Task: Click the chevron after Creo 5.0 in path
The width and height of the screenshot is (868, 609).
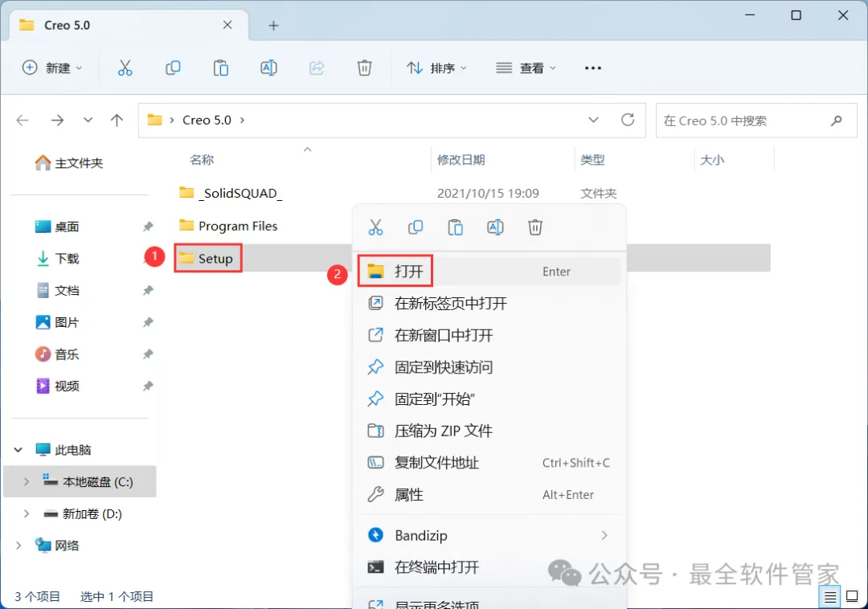Action: click(x=242, y=120)
